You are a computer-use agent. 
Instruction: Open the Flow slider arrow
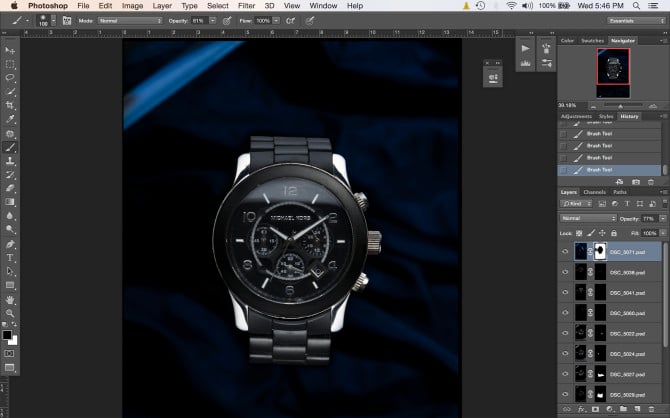(x=276, y=21)
